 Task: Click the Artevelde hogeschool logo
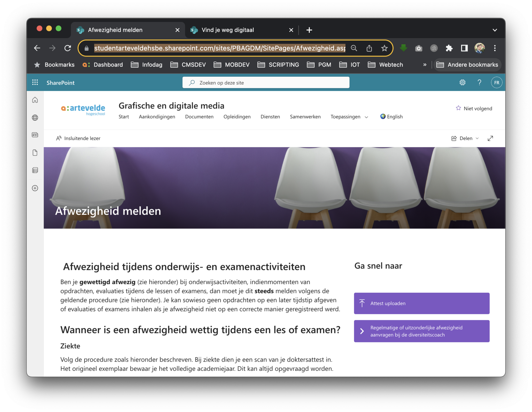point(83,110)
